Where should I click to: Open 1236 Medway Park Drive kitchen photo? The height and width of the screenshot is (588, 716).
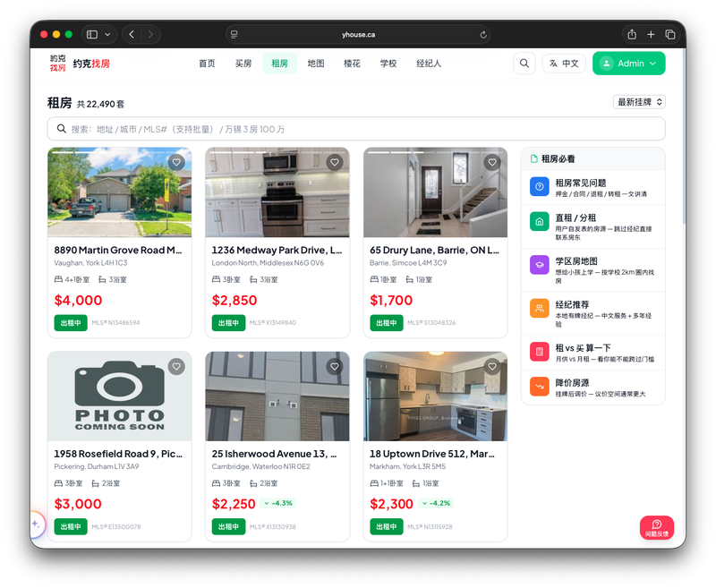coord(277,192)
